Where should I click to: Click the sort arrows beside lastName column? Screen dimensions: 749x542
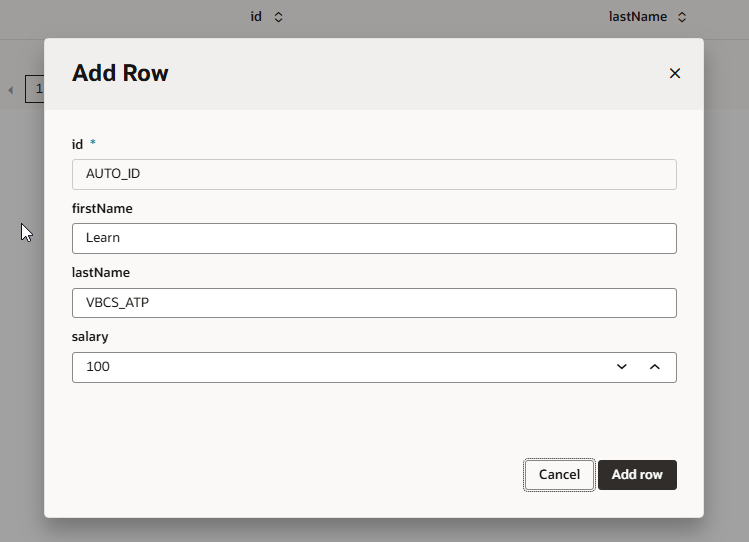coord(682,17)
